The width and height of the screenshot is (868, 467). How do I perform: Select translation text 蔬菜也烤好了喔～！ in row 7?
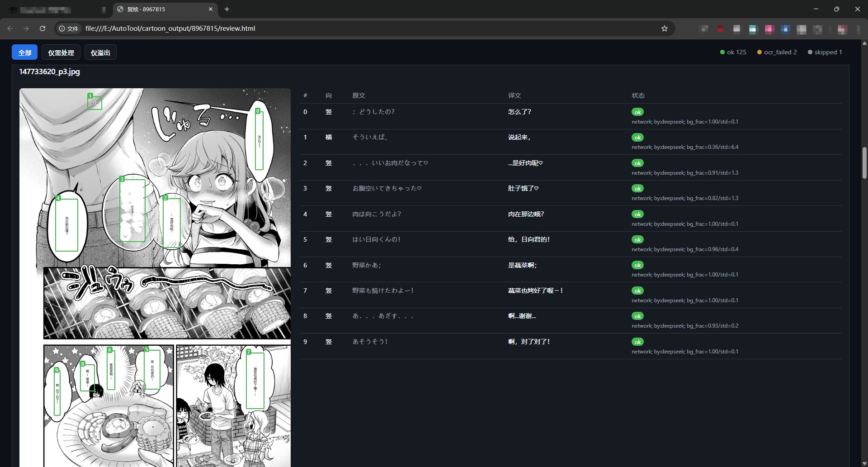click(x=536, y=291)
